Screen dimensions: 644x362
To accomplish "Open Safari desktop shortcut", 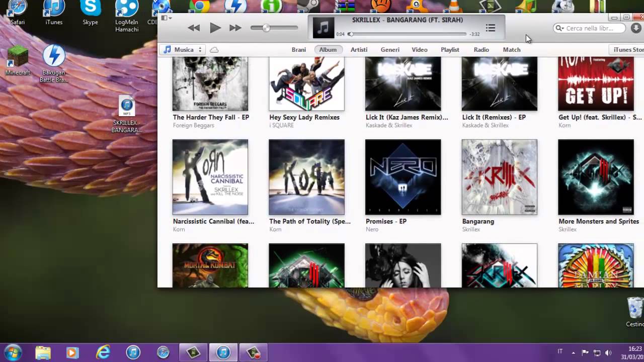I will (18, 13).
